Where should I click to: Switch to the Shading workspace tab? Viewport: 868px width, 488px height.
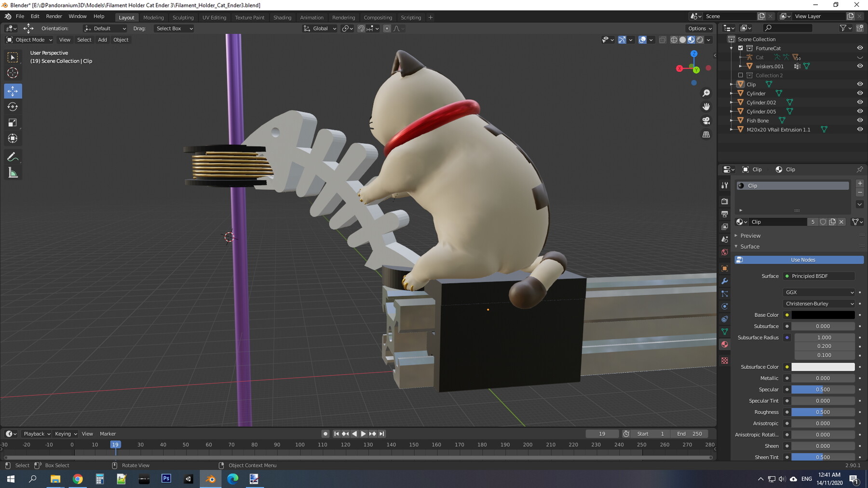[282, 17]
